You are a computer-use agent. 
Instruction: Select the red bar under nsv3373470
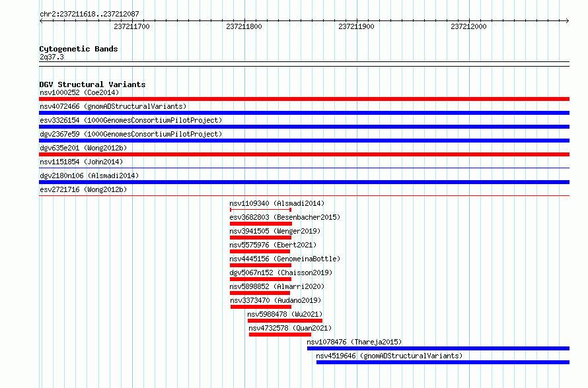point(261,307)
